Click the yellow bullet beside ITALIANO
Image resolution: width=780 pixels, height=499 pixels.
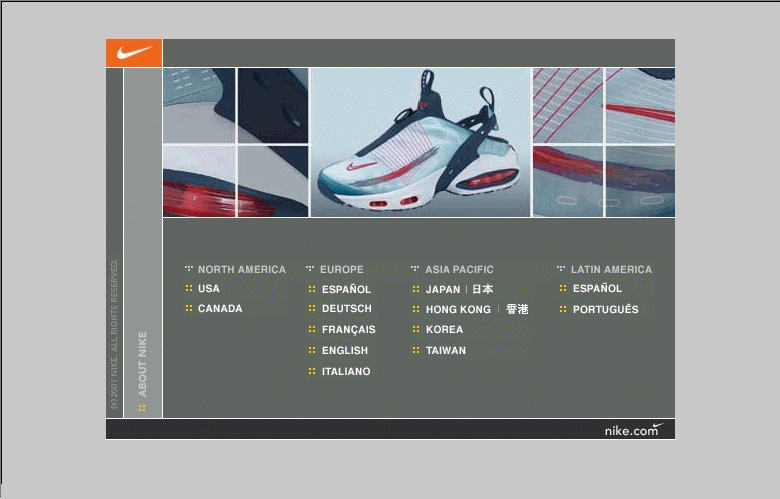pos(312,371)
